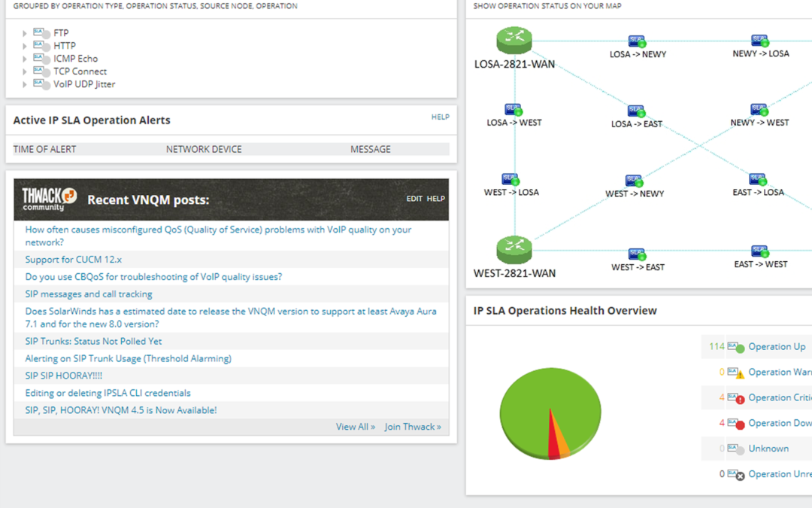Click the Operation Unreachable status icon
This screenshot has width=812, height=508.
(x=736, y=474)
